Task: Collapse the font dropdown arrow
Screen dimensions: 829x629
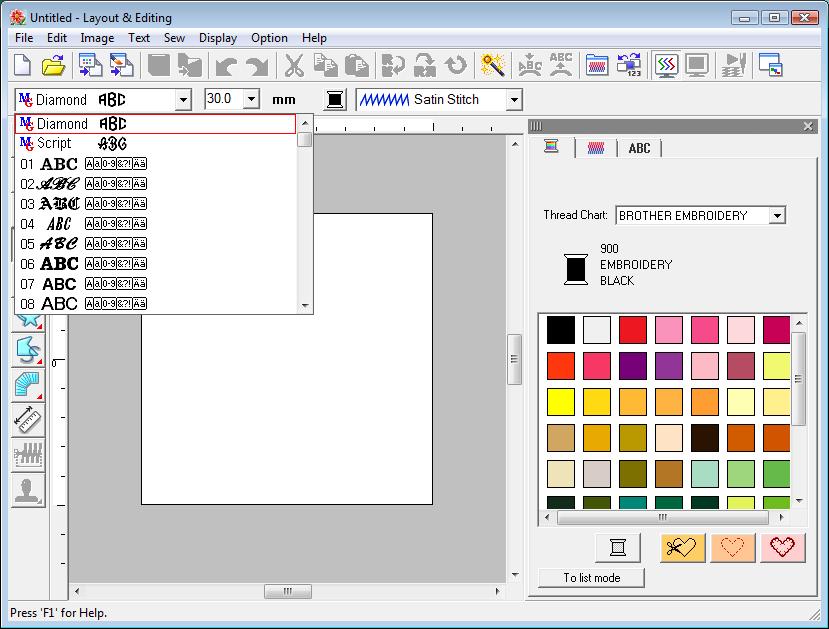Action: pyautogui.click(x=183, y=99)
